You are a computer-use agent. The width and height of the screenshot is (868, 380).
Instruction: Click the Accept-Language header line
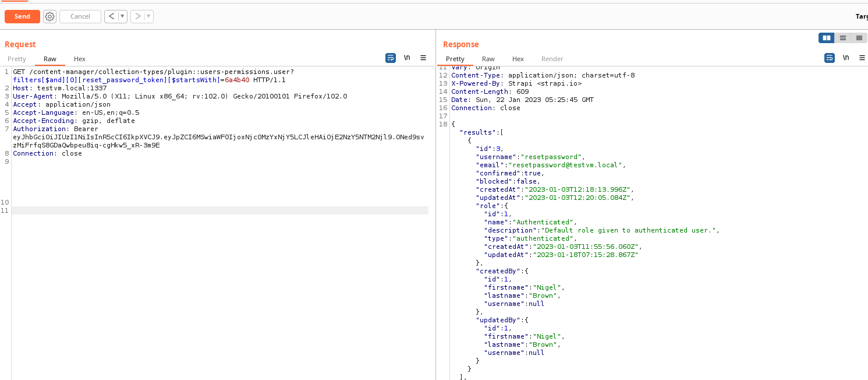click(x=76, y=112)
